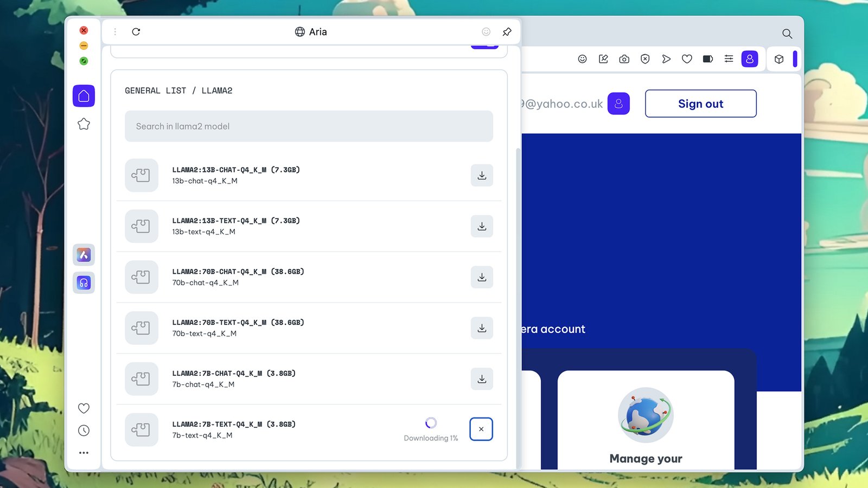This screenshot has width=868, height=488.
Task: Pin the Aria sidebar panel
Action: 507,32
